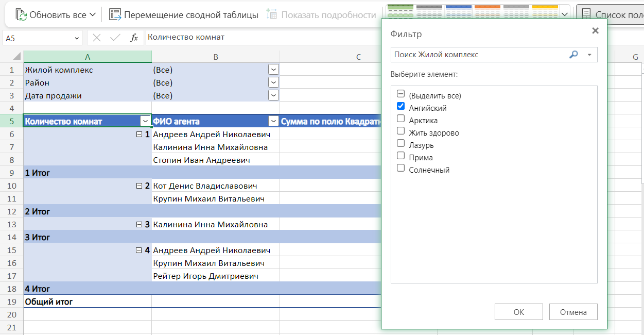Click the Поиск Жилой комплекс search field
The height and width of the screenshot is (335, 644).
[x=479, y=55]
